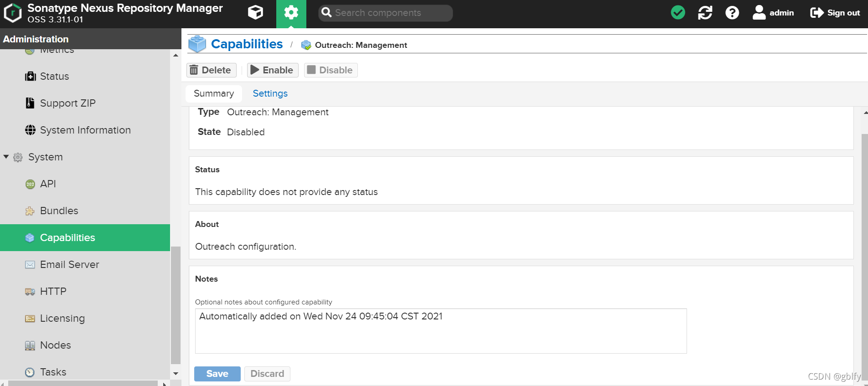This screenshot has width=868, height=386.
Task: Select Capabilities in the sidebar
Action: (x=85, y=237)
